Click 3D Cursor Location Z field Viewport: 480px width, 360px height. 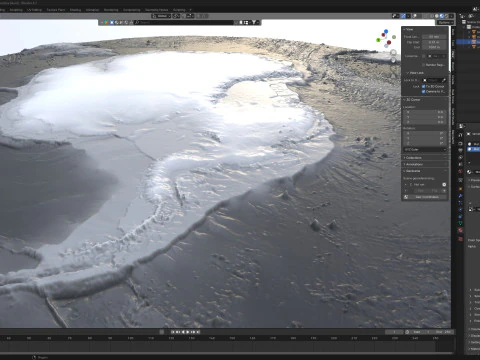point(425,122)
